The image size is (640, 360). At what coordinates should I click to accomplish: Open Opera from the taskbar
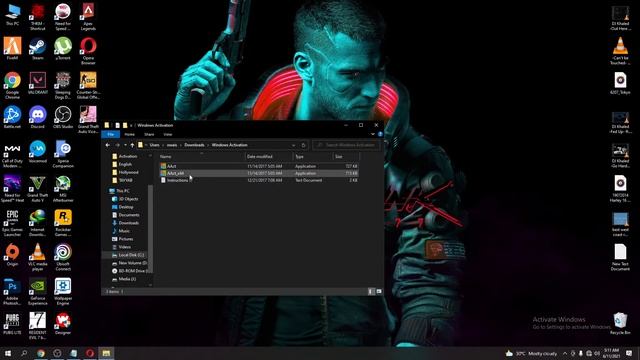click(x=90, y=353)
